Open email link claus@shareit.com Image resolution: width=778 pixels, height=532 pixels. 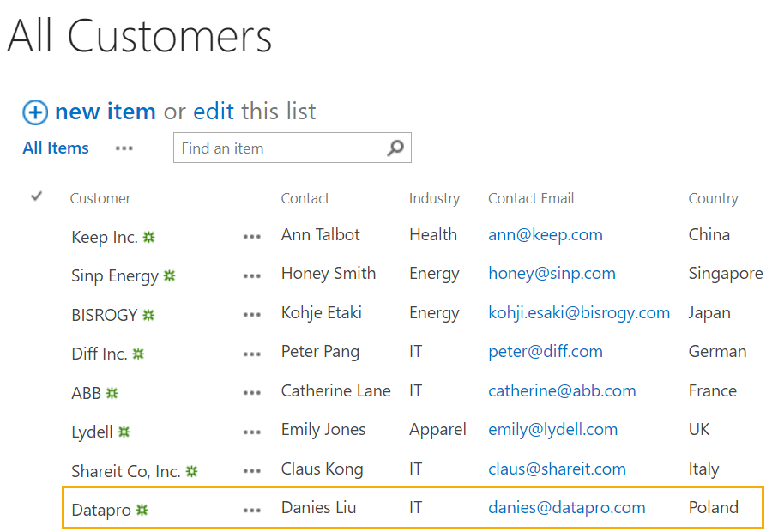coord(557,469)
